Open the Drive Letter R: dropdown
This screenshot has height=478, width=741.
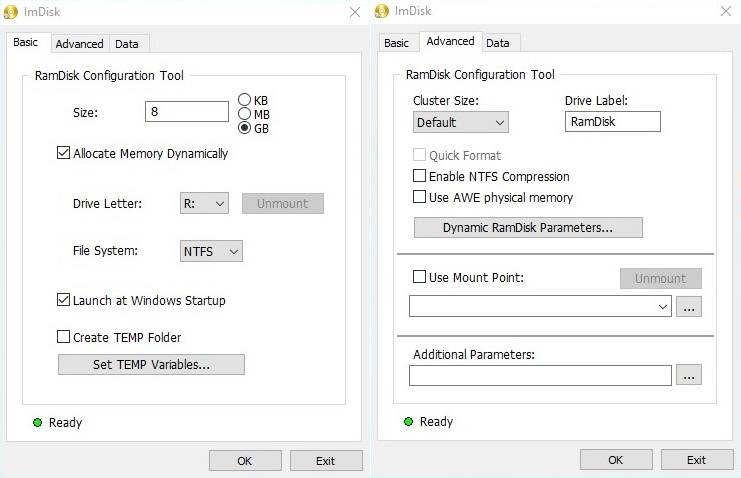tap(204, 203)
